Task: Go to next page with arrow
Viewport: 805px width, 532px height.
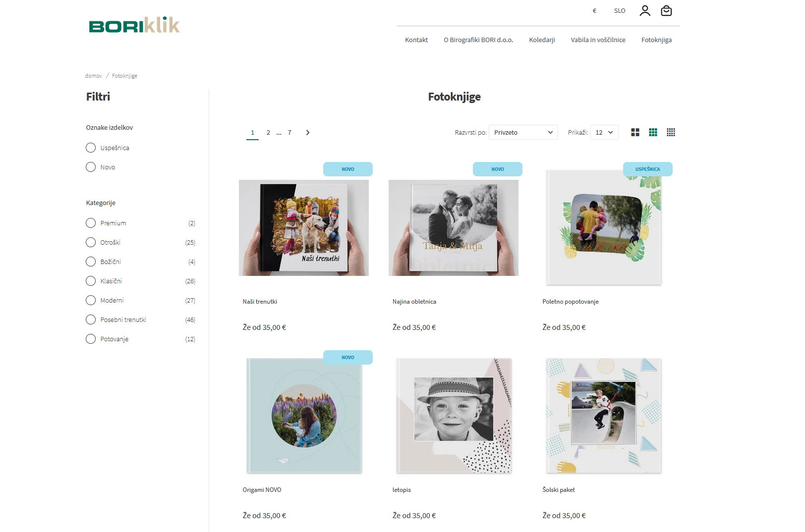Action: pyautogui.click(x=308, y=132)
